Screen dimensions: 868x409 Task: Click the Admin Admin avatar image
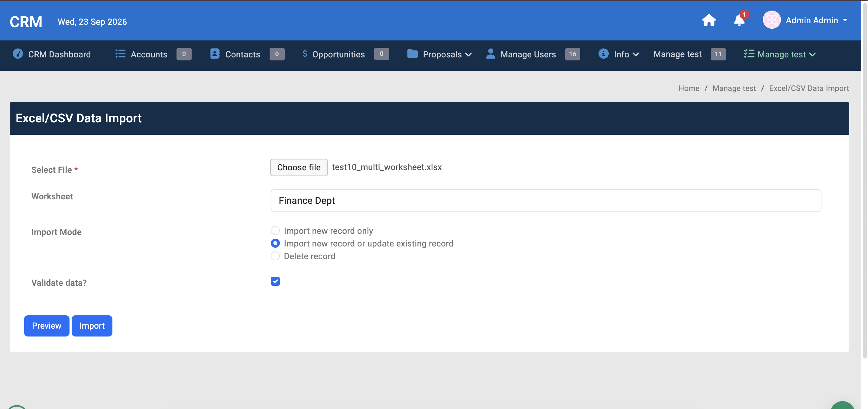tap(771, 20)
